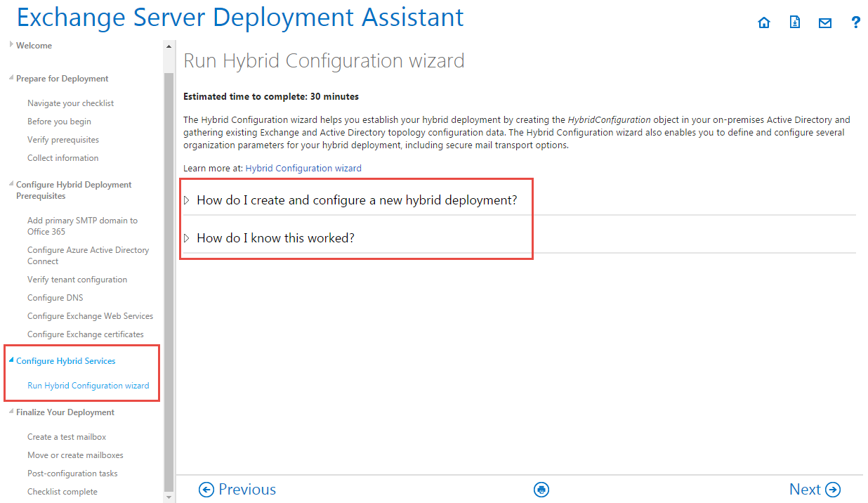Open Configure DNS

tap(55, 298)
